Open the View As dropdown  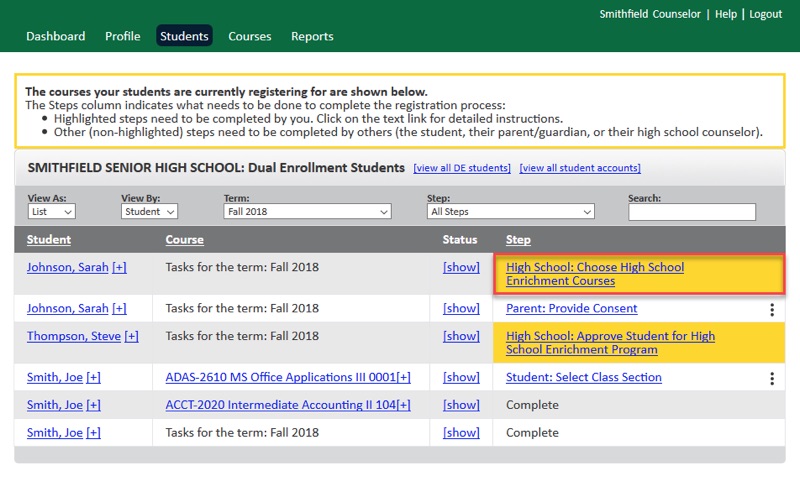[x=52, y=212]
